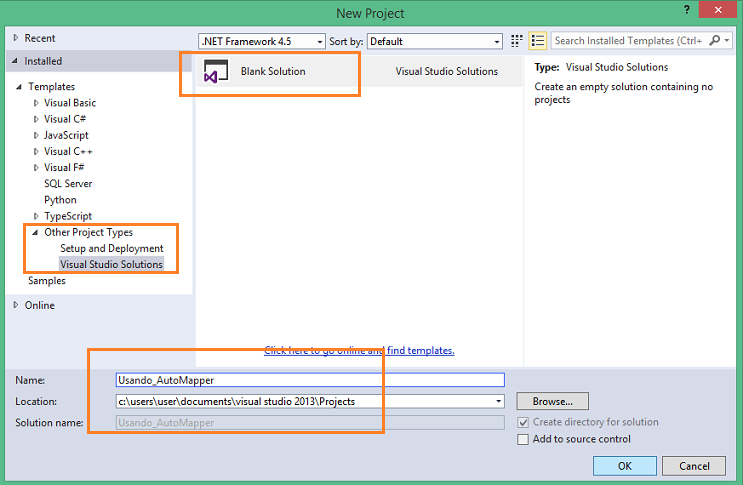Select the Samples tree item
The width and height of the screenshot is (743, 485).
tap(46, 280)
